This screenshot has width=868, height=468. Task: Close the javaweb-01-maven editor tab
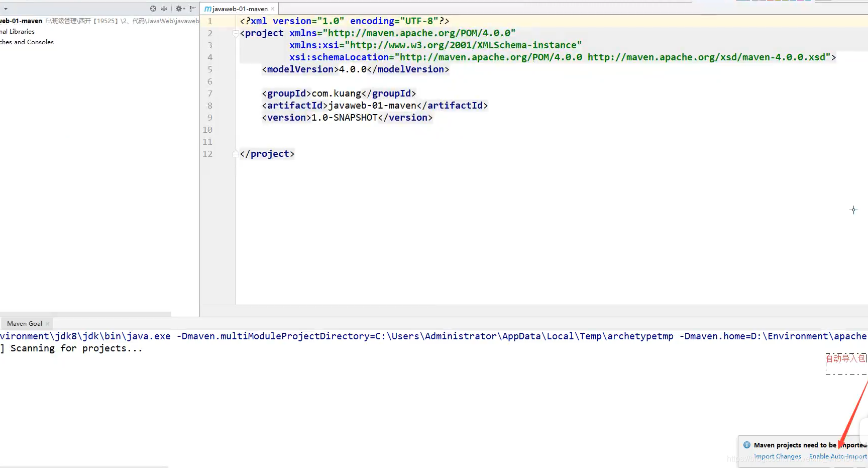pos(273,9)
